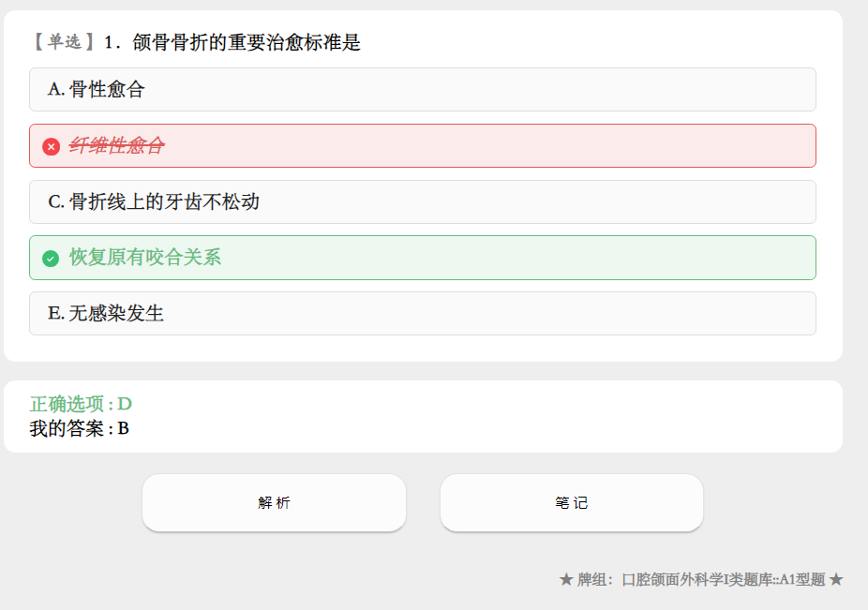Click the 【单选】 question type tag
This screenshot has height=610, width=868.
click(64, 41)
